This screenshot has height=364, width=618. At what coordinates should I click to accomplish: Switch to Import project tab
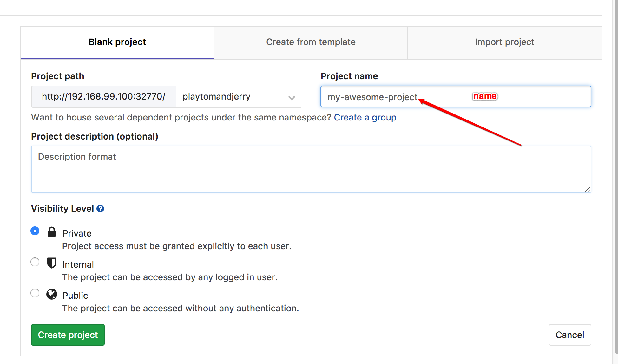[x=504, y=42]
